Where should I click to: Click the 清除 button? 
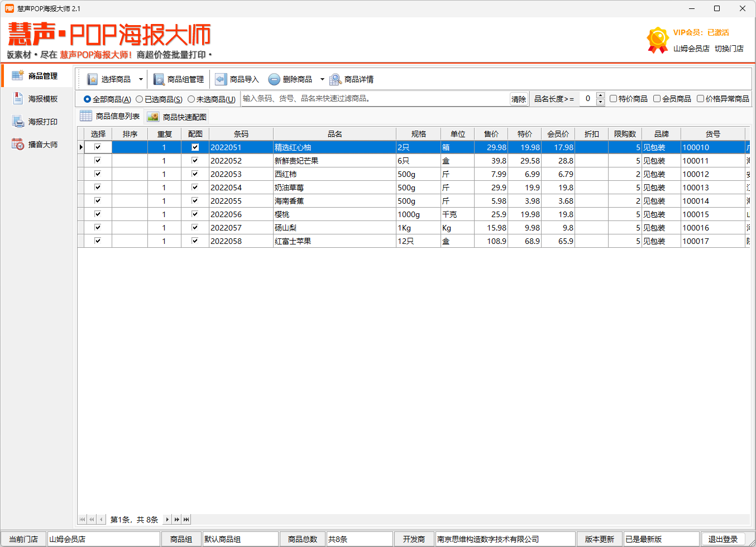tap(518, 98)
